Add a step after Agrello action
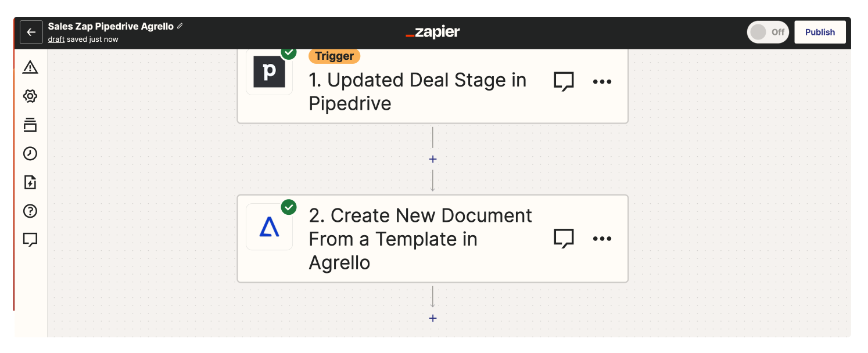This screenshot has width=868, height=353. pos(433,318)
